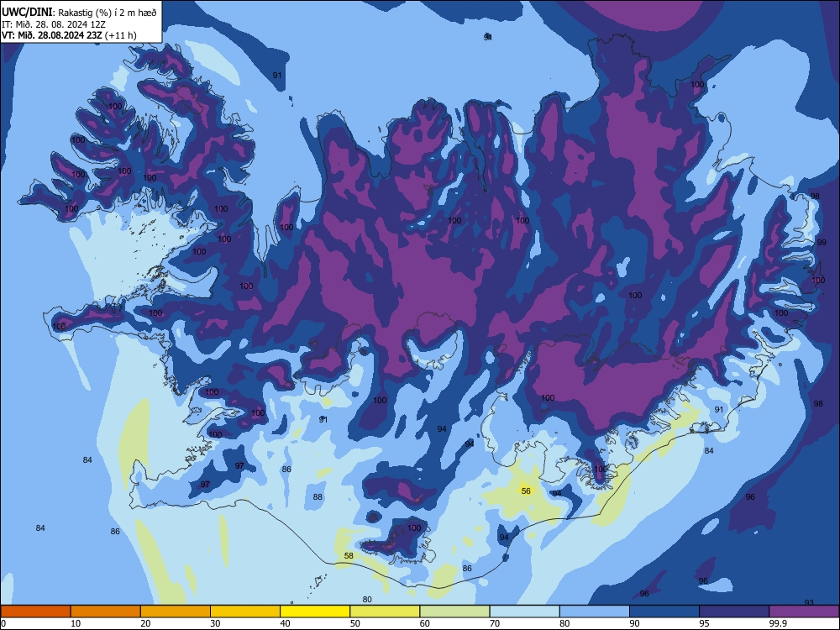The width and height of the screenshot is (840, 630).
Task: Click the purple 99.9+ humidity legend swatch
Action: click(804, 612)
